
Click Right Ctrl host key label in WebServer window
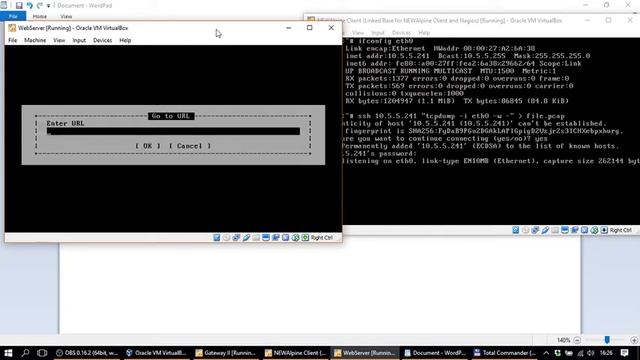click(x=322, y=238)
